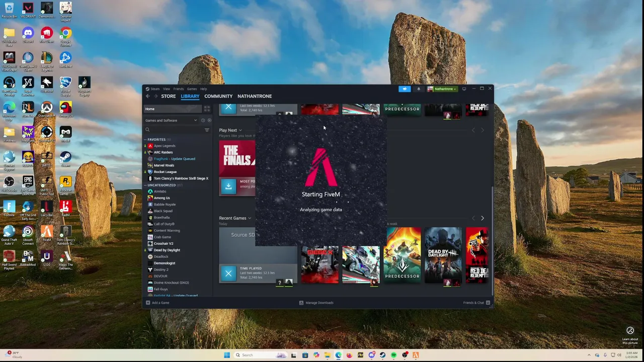
Task: Click the Spotify icon in the taskbar
Action: click(393, 355)
